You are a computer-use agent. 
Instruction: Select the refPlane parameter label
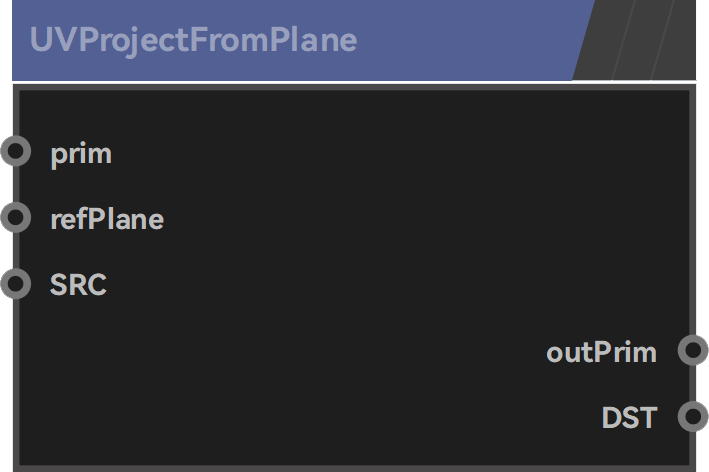tap(107, 220)
